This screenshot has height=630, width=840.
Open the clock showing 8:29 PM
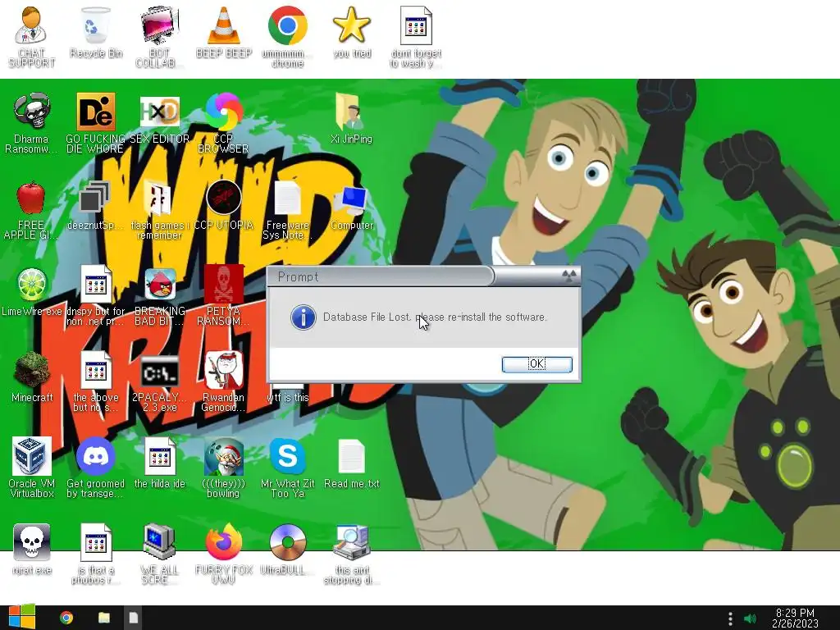(x=795, y=618)
